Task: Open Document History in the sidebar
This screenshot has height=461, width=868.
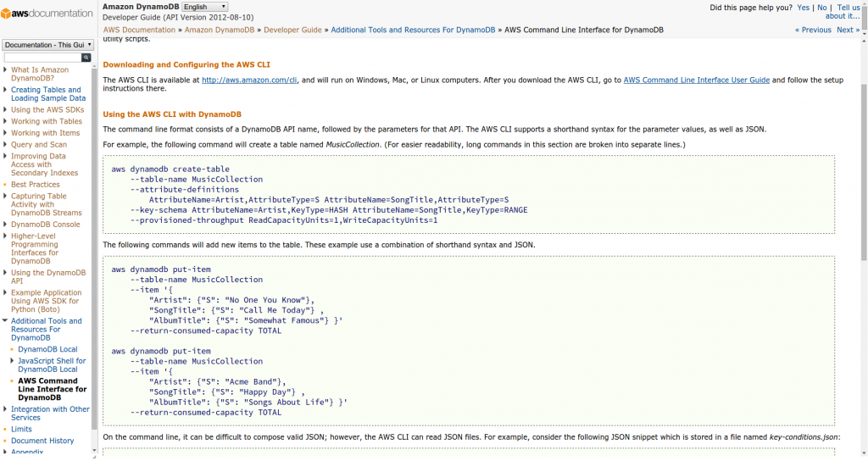Action: pyautogui.click(x=42, y=441)
